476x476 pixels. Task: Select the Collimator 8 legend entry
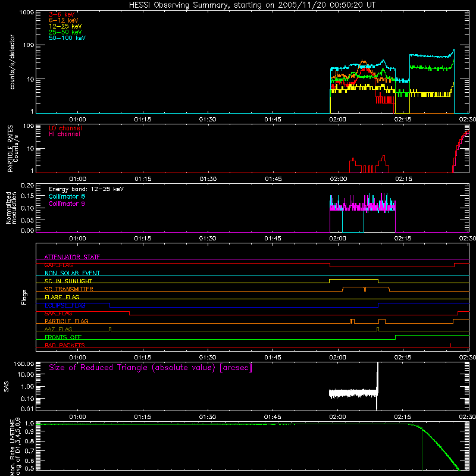(x=67, y=196)
